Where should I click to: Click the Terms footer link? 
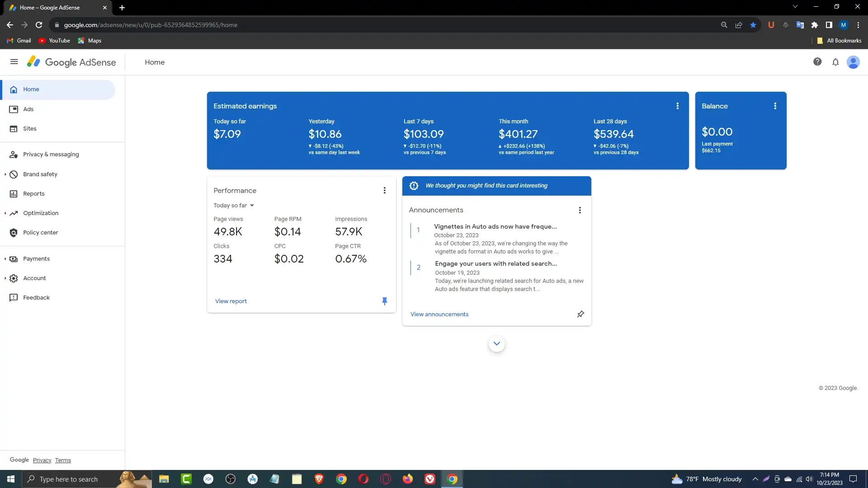coord(63,460)
